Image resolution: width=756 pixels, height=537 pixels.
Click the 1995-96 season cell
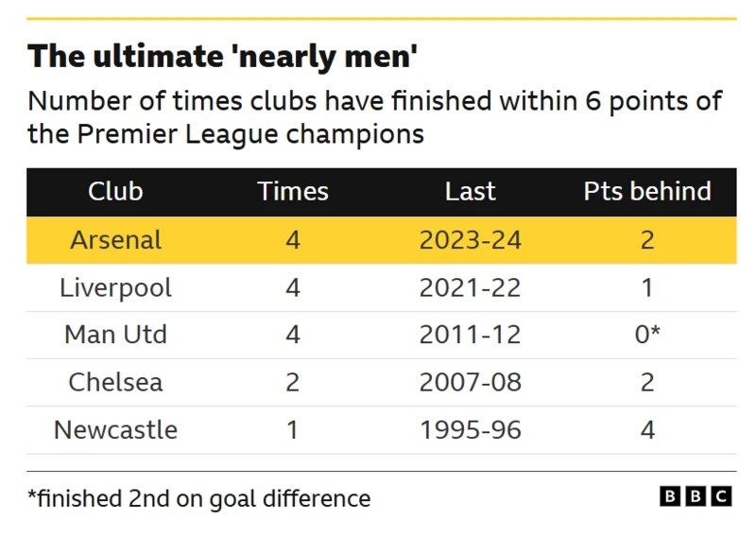tap(470, 430)
